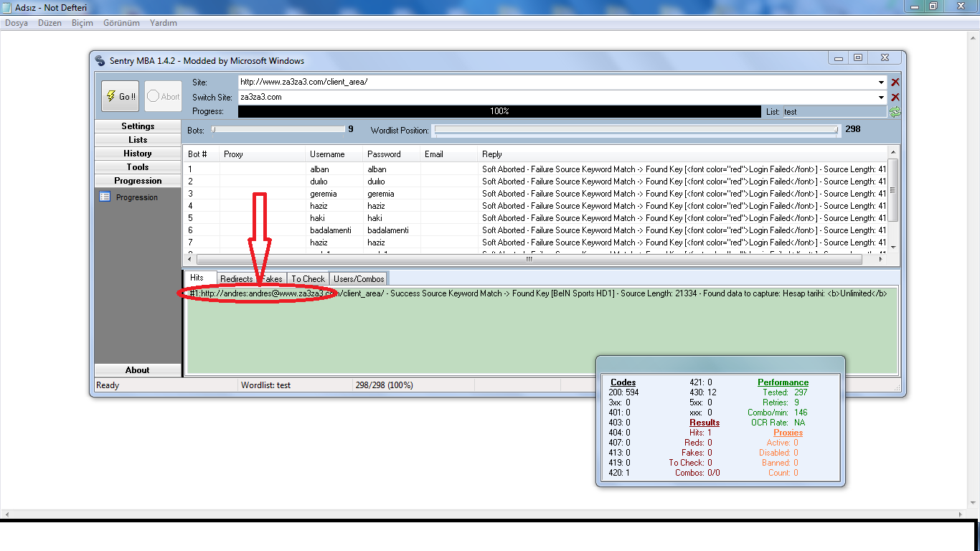Click the Sentry MBA title bar icon

[x=100, y=61]
